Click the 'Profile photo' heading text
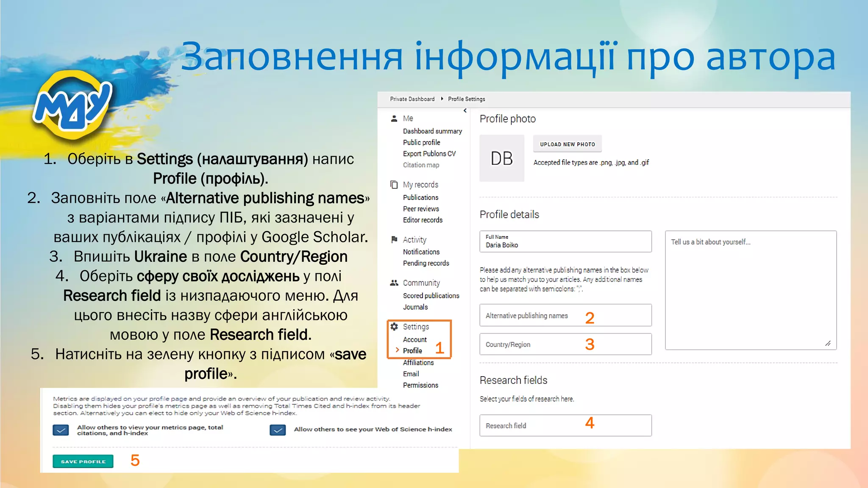 coord(508,119)
